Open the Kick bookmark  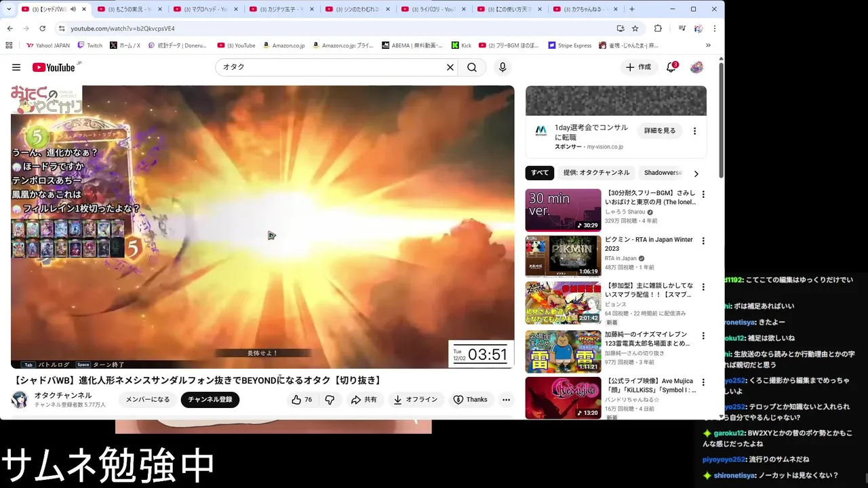[x=461, y=45]
